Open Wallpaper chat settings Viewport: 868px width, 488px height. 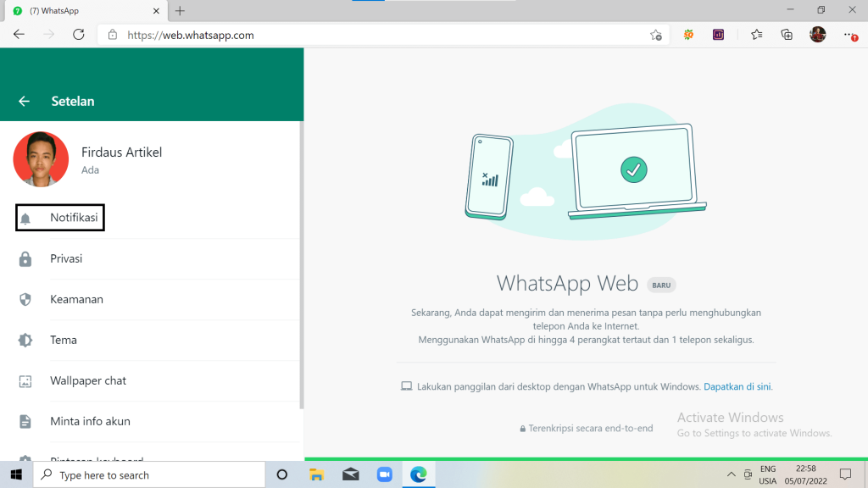tap(88, 381)
